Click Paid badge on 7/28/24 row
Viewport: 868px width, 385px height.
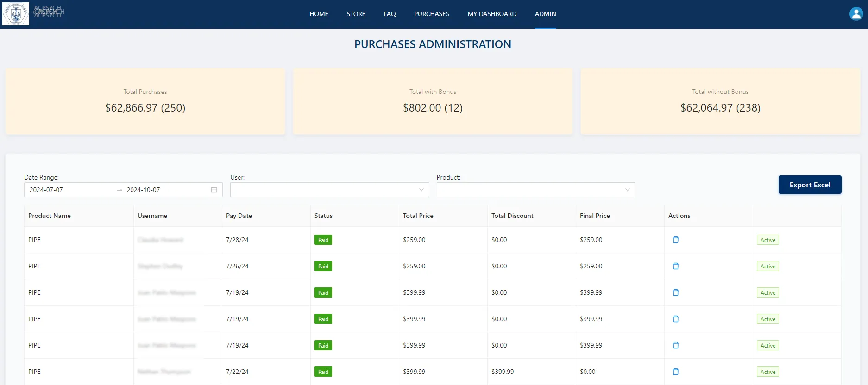[x=323, y=240]
